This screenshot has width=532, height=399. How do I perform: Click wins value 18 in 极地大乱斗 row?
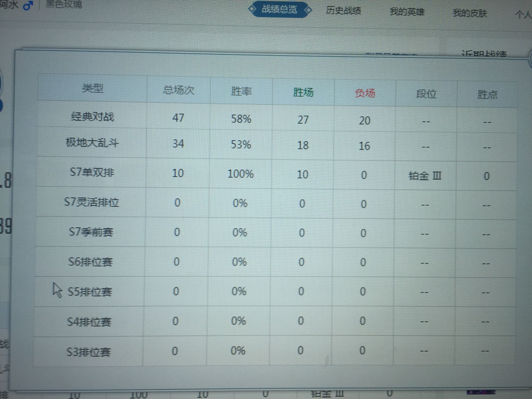coord(303,146)
